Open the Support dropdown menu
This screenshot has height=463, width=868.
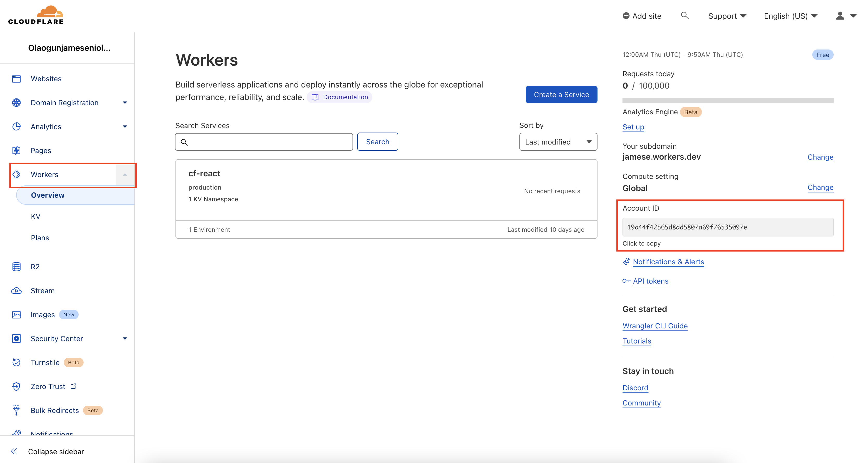[x=727, y=16]
